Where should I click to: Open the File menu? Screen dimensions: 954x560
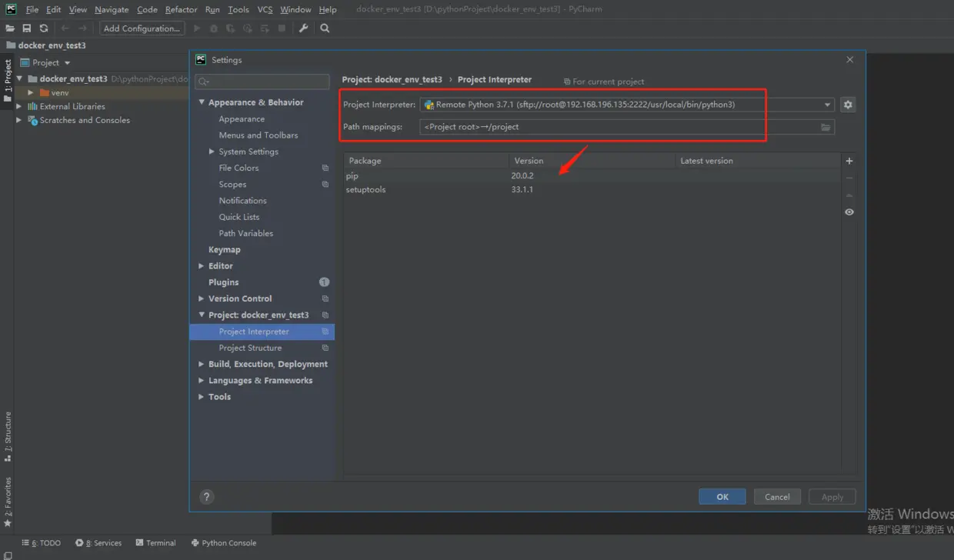point(32,9)
